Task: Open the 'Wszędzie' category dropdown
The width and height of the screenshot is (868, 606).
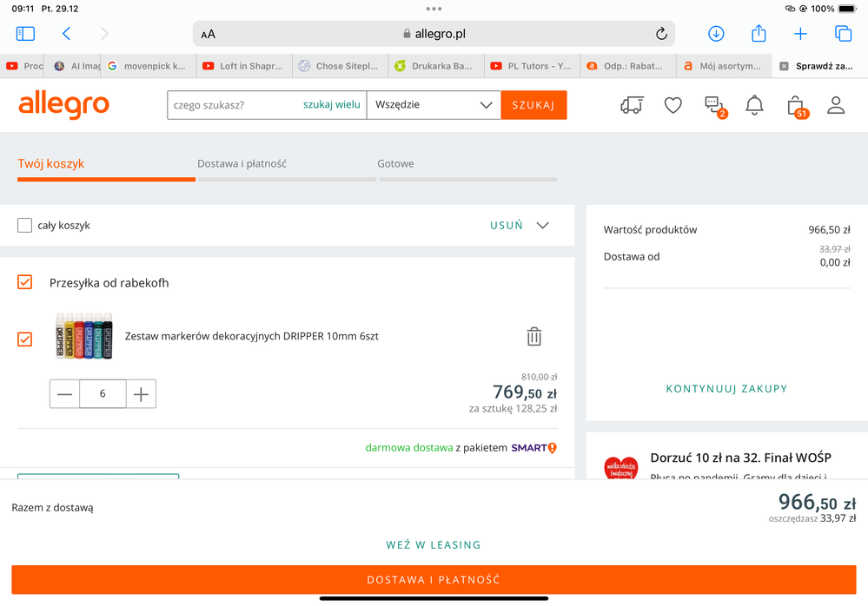Action: [434, 104]
